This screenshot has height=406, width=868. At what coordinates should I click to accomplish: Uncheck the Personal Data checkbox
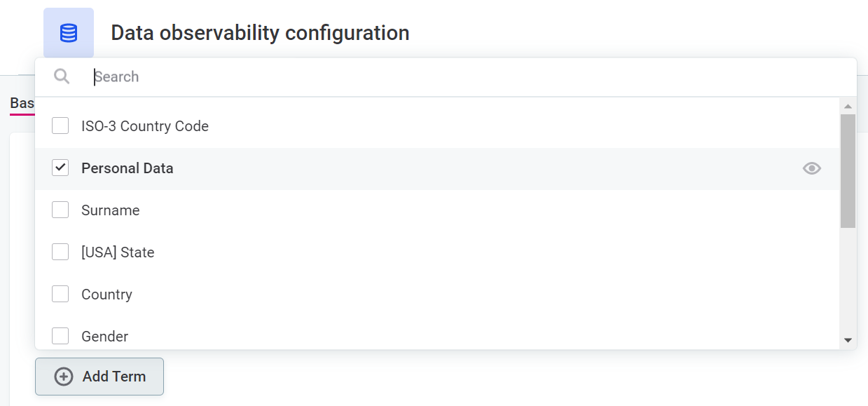coord(60,168)
